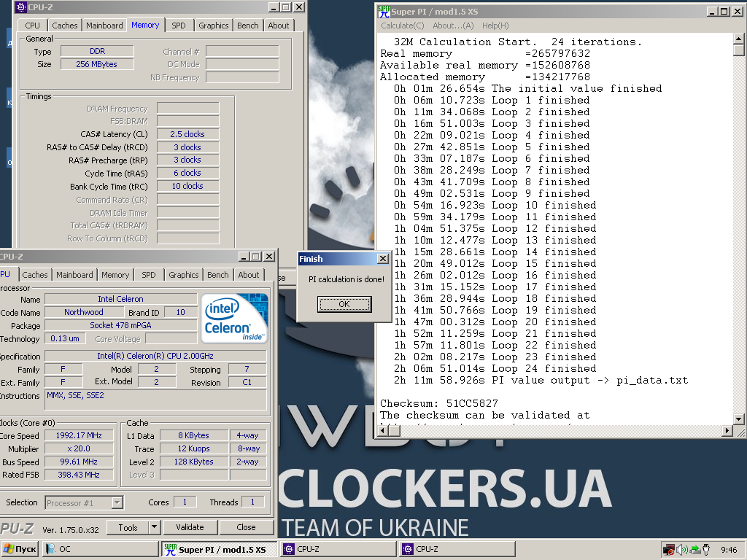Screen dimensions: 747x560
Task: Click the Tools button in CPU-Z
Action: click(x=128, y=528)
